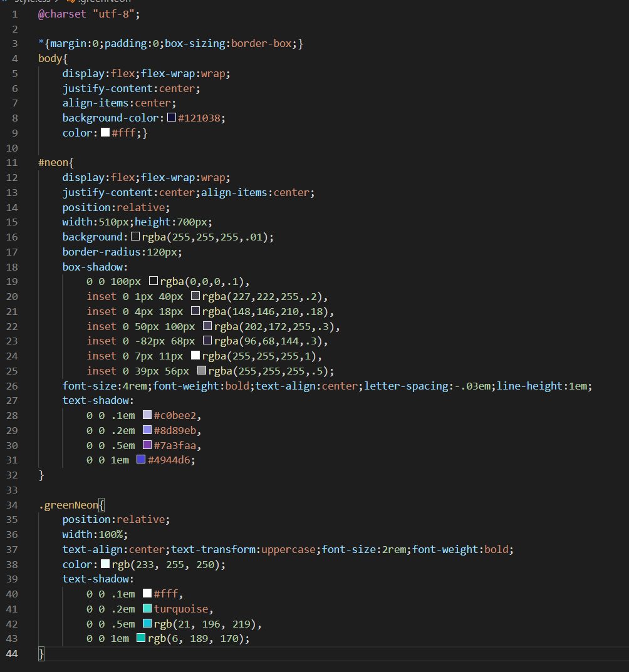Click the border-box value on line 3

(x=261, y=43)
